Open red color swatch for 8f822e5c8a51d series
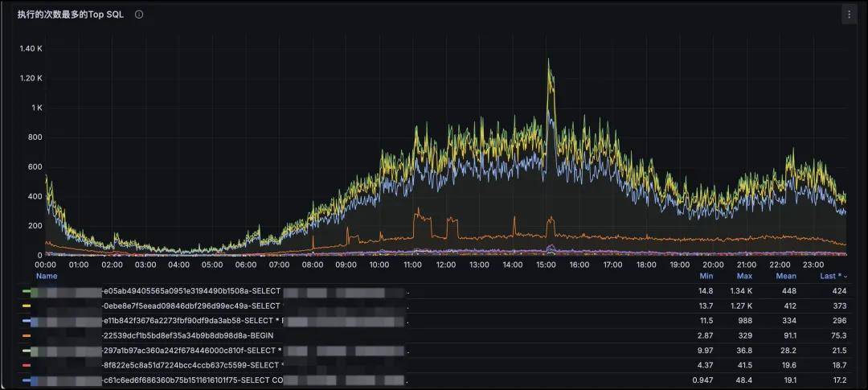The image size is (868, 390). point(27,365)
